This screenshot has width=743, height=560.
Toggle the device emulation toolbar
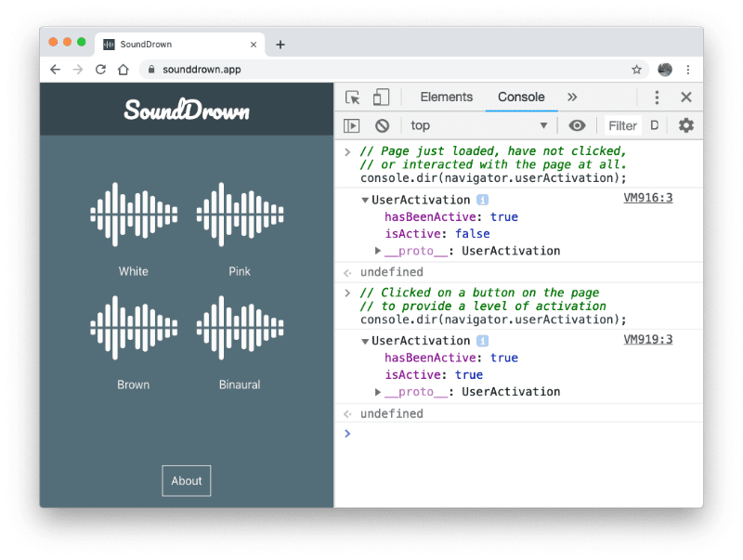[x=381, y=97]
